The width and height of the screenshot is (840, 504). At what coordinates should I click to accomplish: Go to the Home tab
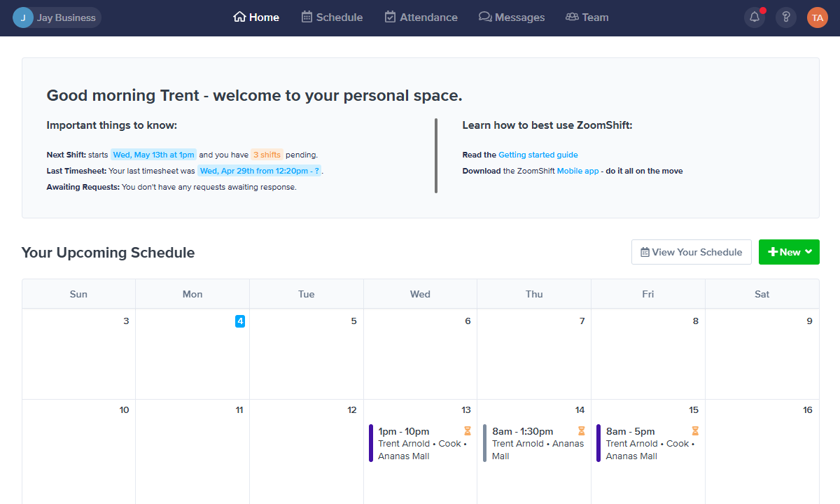pyautogui.click(x=256, y=17)
